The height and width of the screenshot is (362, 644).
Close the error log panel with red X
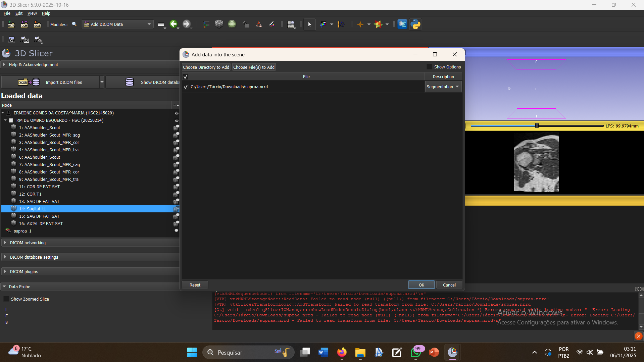coord(638,336)
